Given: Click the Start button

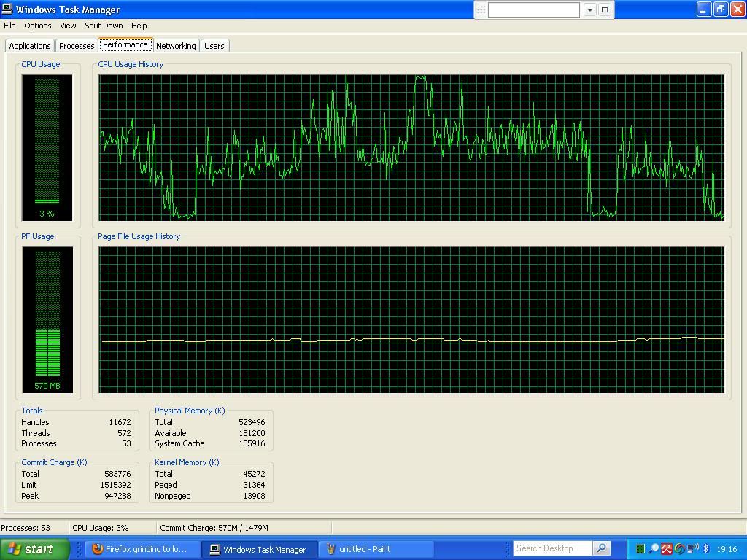Looking at the screenshot, I should click(x=34, y=549).
